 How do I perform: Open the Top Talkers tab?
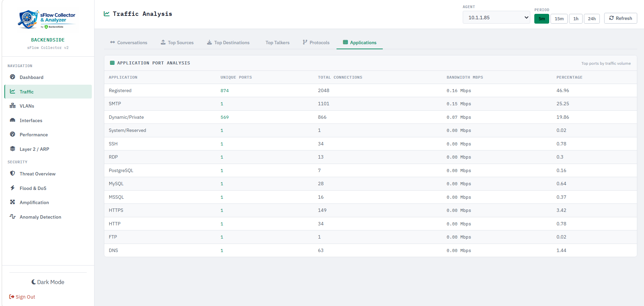coord(277,43)
